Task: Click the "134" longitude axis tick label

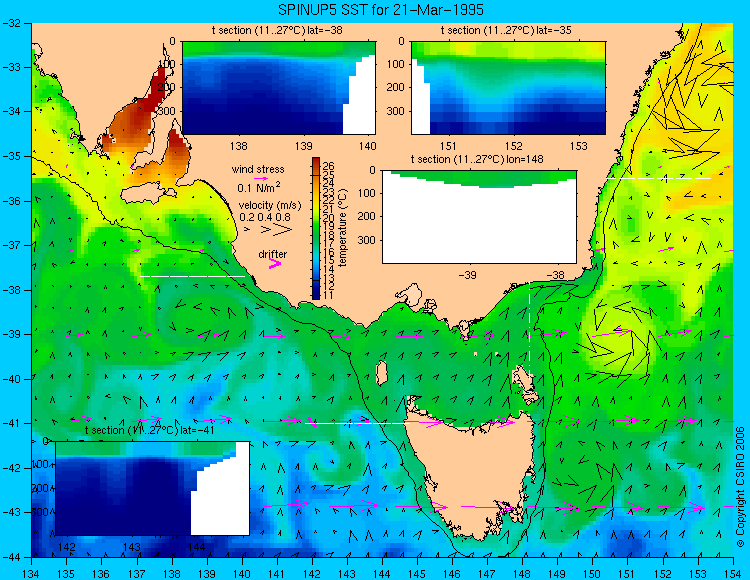Action: point(31,574)
